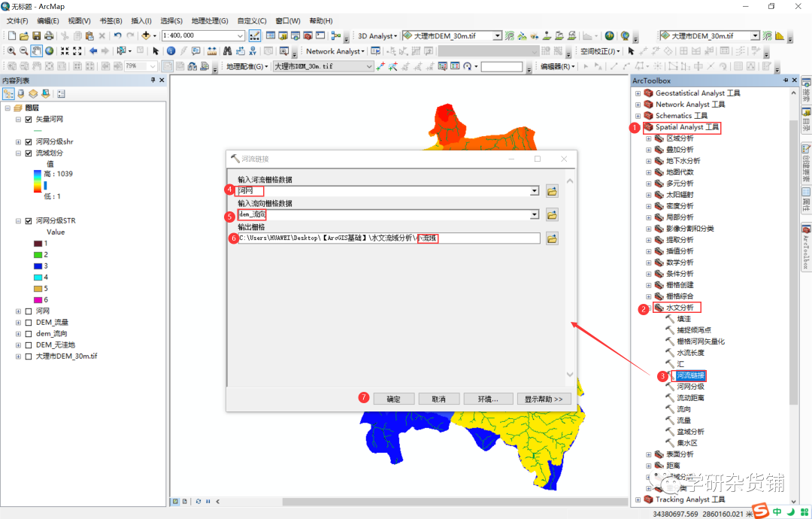Image resolution: width=812 pixels, height=519 pixels.
Task: Select the Zoom In tool
Action: (11, 50)
